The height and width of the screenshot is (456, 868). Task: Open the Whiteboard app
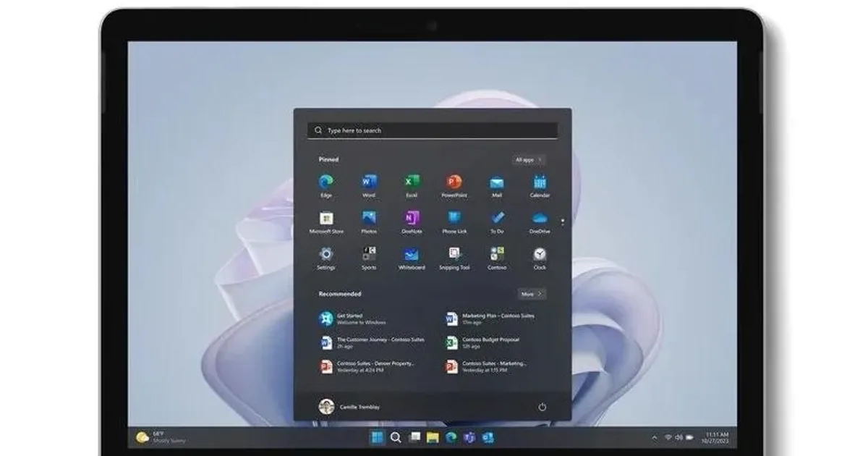(x=412, y=258)
